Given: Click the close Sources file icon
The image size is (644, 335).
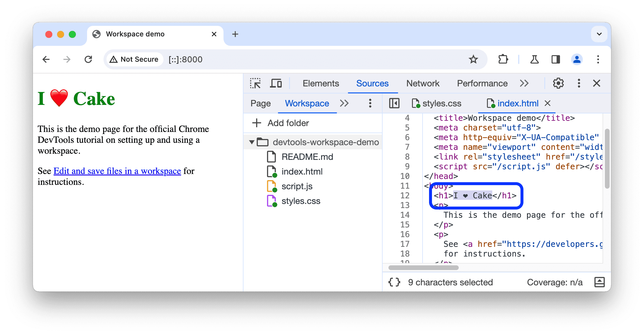Looking at the screenshot, I should tap(549, 103).
